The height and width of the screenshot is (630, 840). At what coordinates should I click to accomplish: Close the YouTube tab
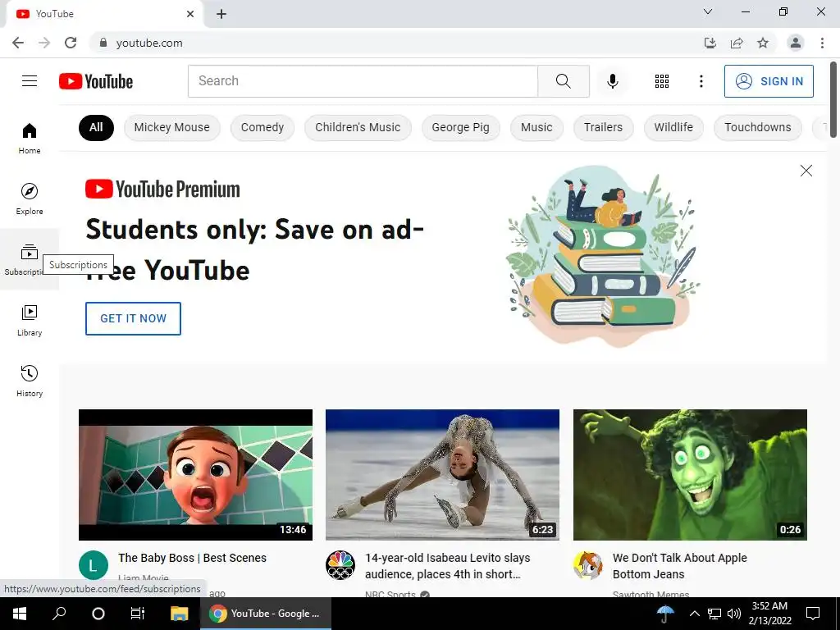tap(190, 14)
